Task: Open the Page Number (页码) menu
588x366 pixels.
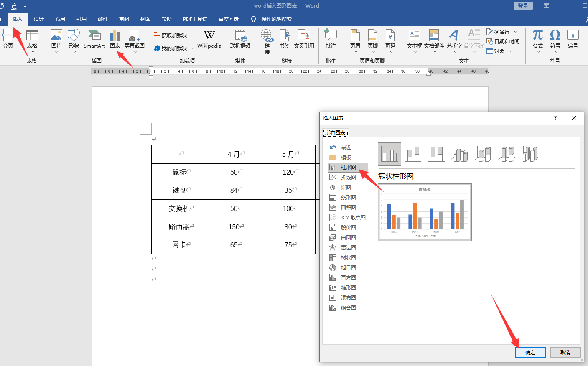Action: click(x=390, y=41)
